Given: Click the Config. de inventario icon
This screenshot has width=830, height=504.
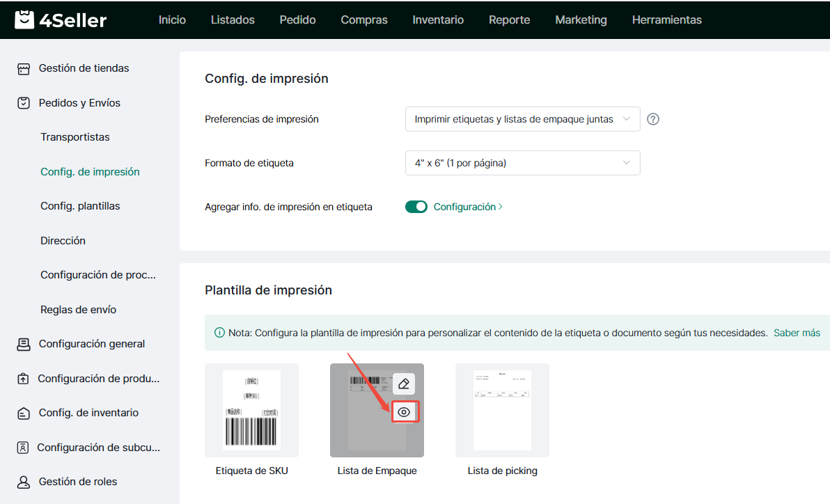Looking at the screenshot, I should tap(24, 413).
